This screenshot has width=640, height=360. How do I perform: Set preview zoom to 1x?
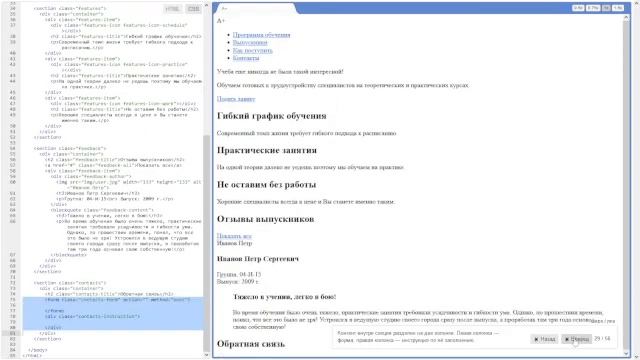(606, 8)
